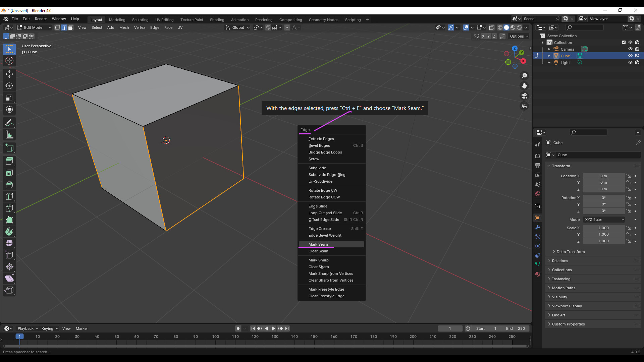Toggle snapping magnet
The height and width of the screenshot is (362, 644).
coord(268,27)
